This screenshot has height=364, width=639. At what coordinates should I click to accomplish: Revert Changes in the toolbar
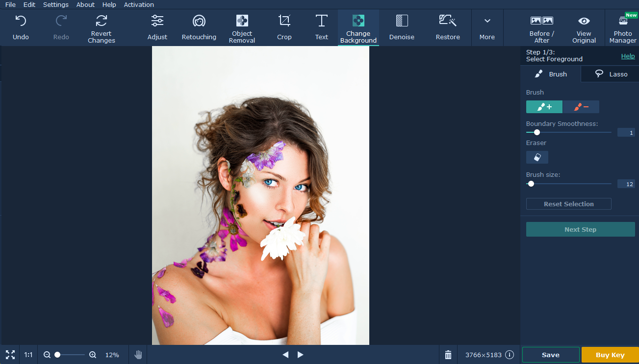pos(102,28)
